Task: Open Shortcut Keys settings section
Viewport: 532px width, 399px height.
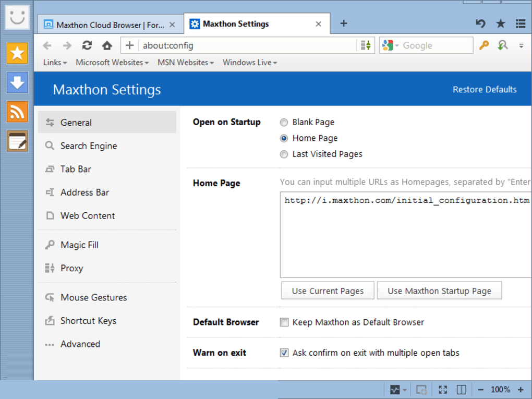Action: (x=107, y=321)
